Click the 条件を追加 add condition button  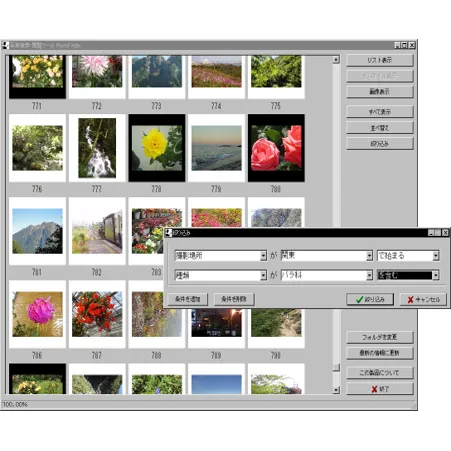tap(187, 299)
